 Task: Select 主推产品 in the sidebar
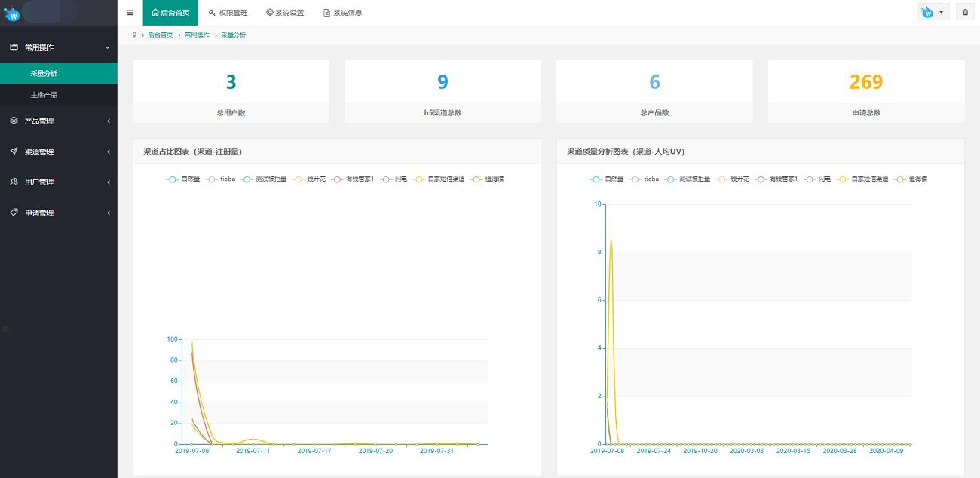click(59, 95)
